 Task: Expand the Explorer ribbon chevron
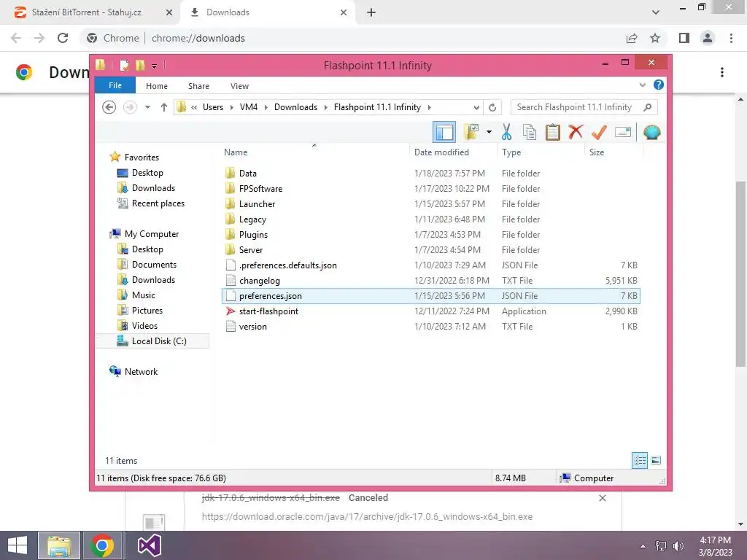[x=642, y=85]
